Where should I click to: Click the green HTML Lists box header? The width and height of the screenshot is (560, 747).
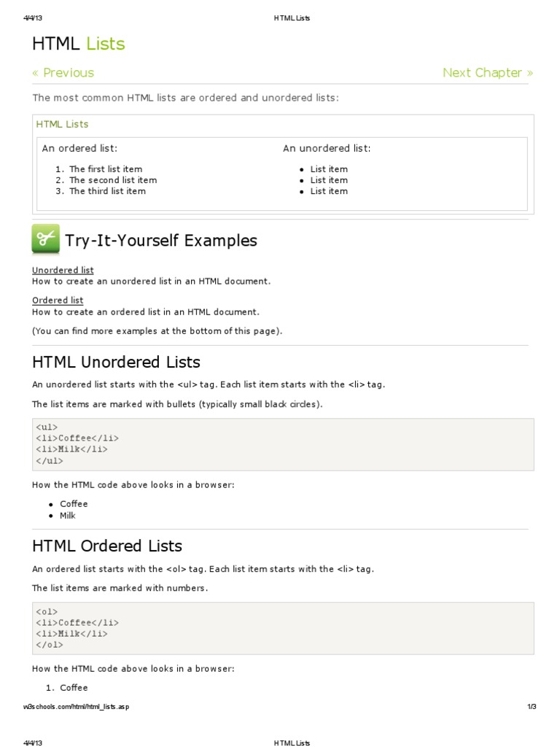click(62, 124)
